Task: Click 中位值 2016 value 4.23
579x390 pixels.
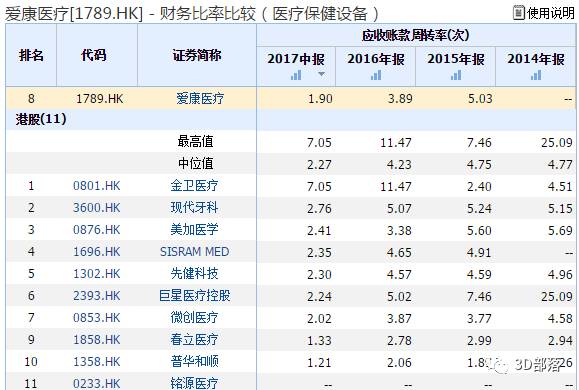Action: [399, 164]
